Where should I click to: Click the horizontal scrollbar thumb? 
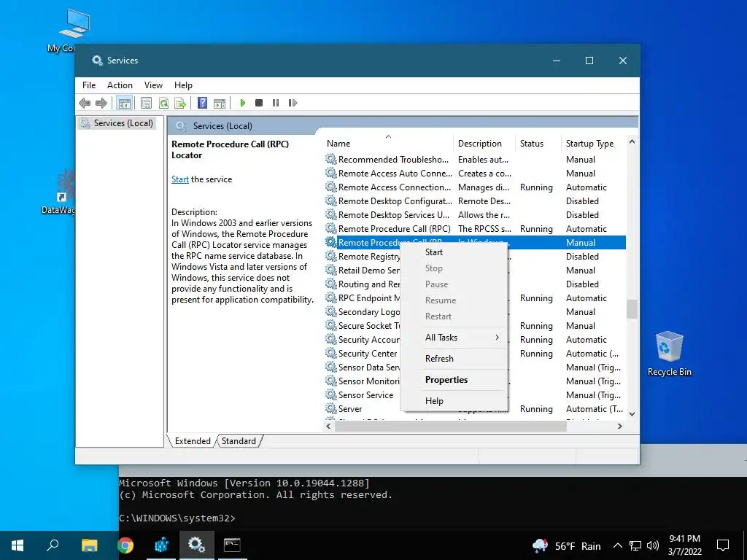point(451,426)
